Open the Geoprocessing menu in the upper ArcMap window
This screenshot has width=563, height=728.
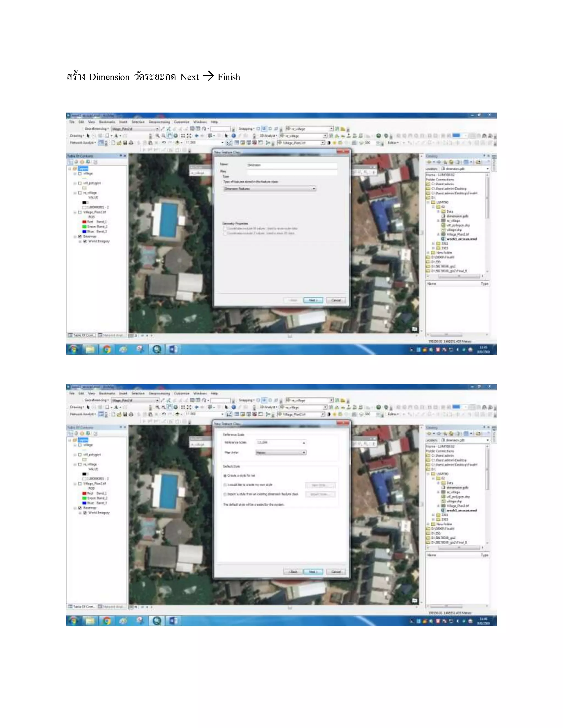tap(159, 122)
